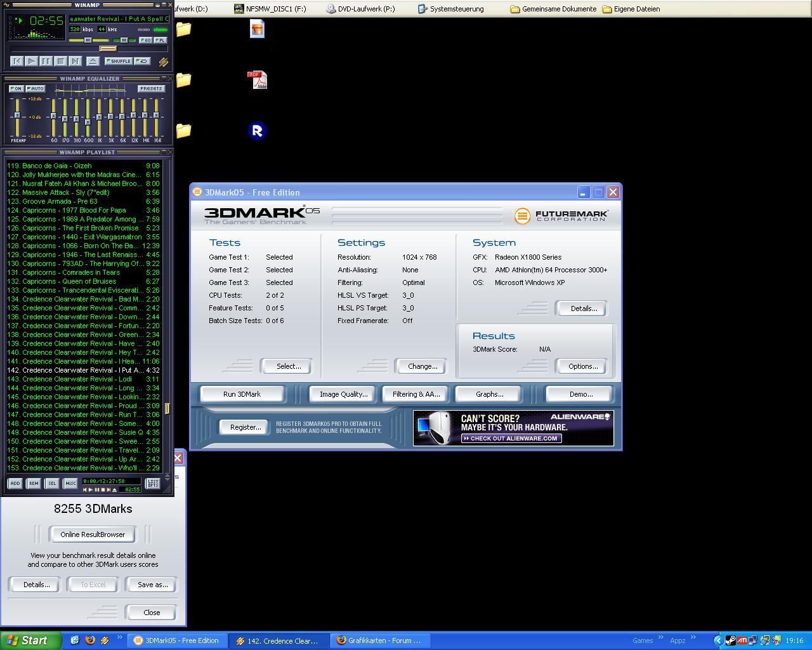Toggle Winamp equalizer window EQ button
Screen dimensions: 812x650
coord(146,40)
